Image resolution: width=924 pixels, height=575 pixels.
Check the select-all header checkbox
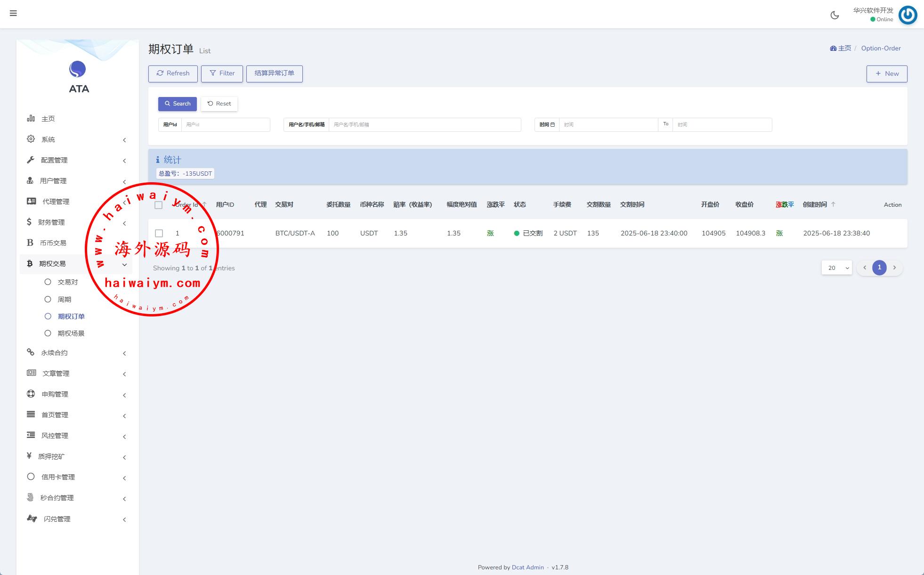[158, 205]
